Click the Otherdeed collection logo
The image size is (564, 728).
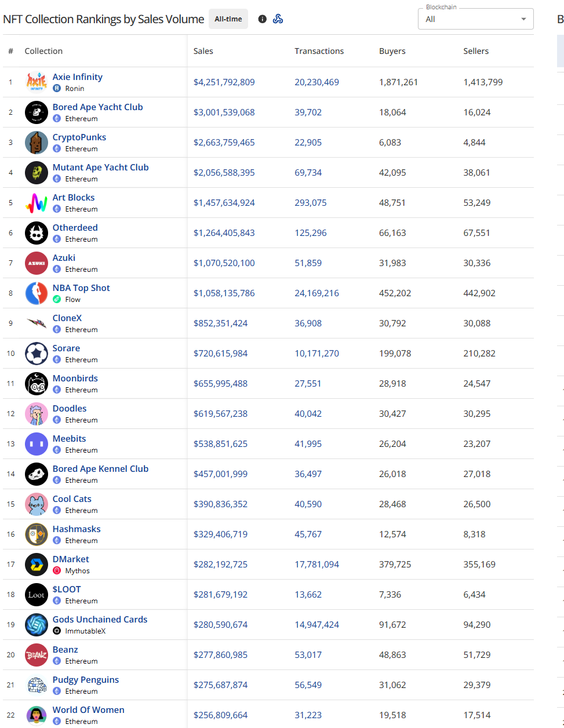pos(37,233)
